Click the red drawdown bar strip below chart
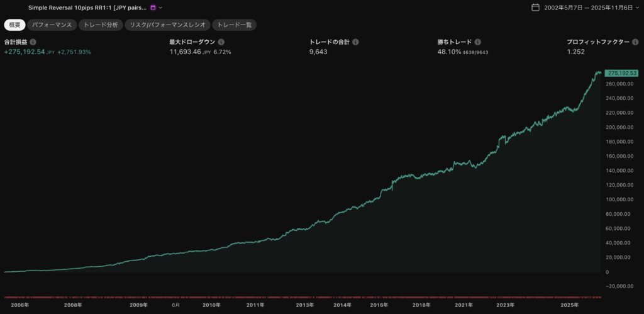This screenshot has width=644, height=314. (x=302, y=296)
